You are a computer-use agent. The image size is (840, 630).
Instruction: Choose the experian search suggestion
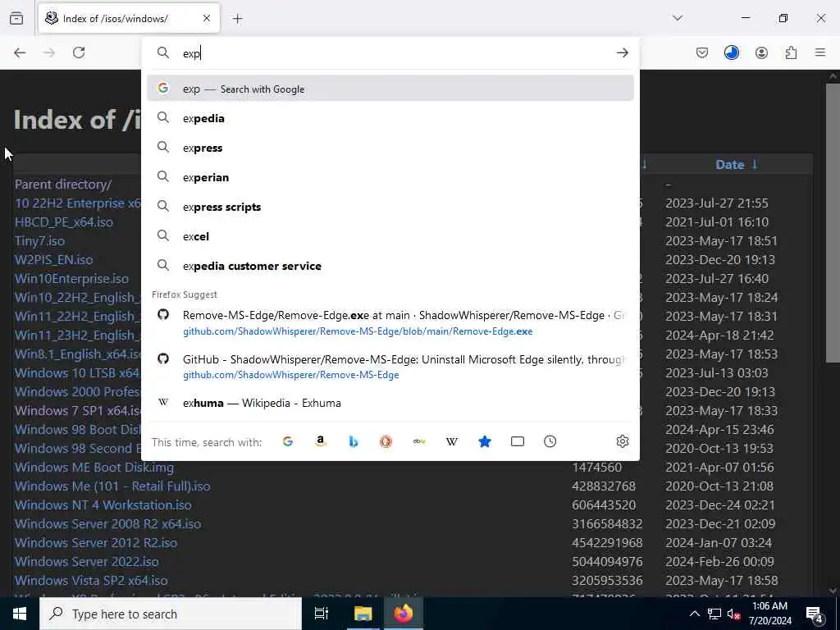(390, 177)
